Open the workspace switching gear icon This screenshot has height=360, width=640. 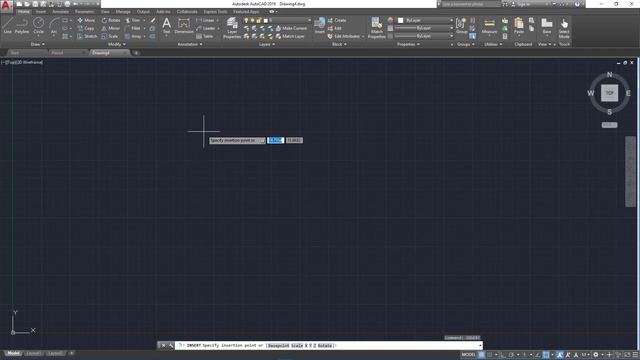point(596,355)
